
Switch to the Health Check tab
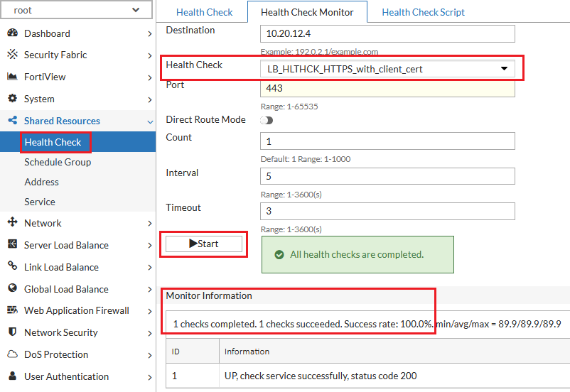[x=205, y=12]
